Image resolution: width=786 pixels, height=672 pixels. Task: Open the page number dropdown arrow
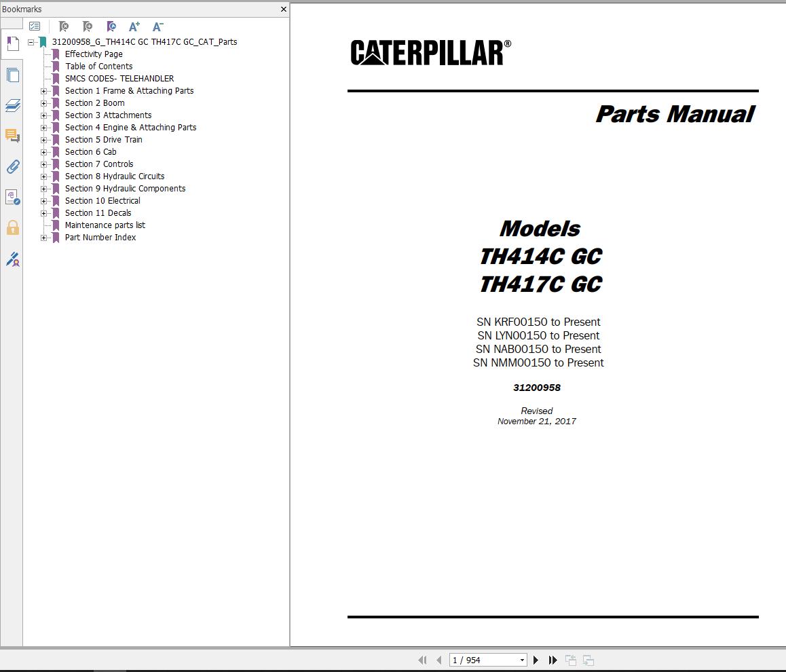[522, 660]
